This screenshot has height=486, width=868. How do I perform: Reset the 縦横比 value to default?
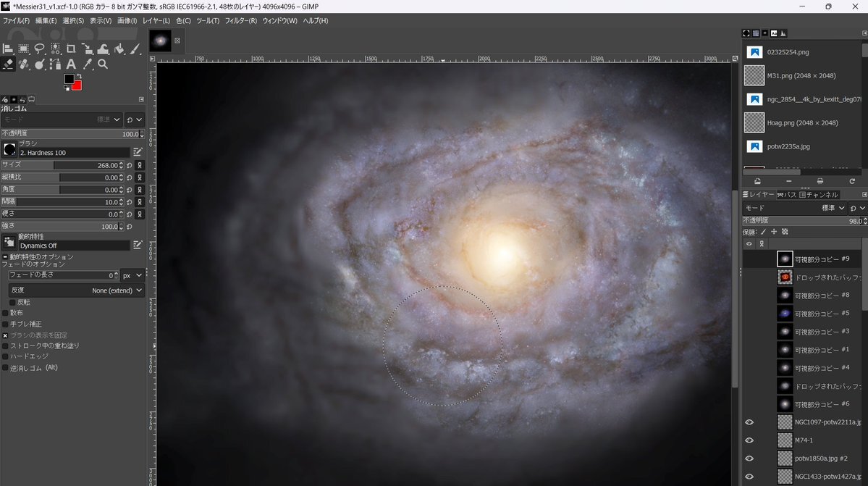[x=130, y=177]
